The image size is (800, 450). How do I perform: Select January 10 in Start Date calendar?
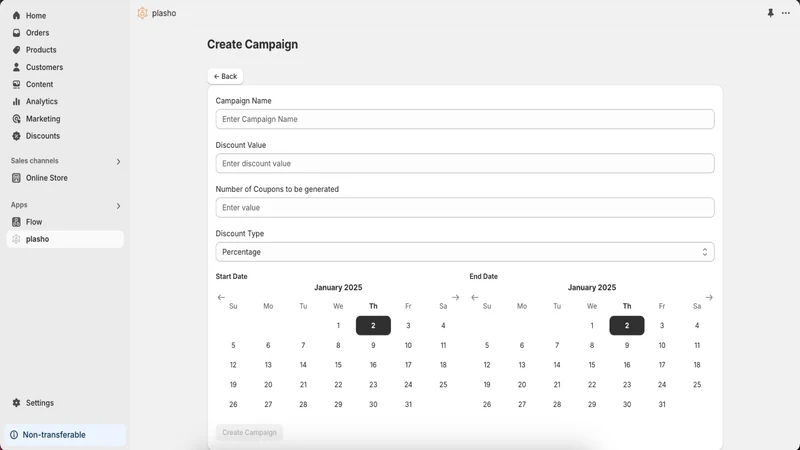coord(408,345)
